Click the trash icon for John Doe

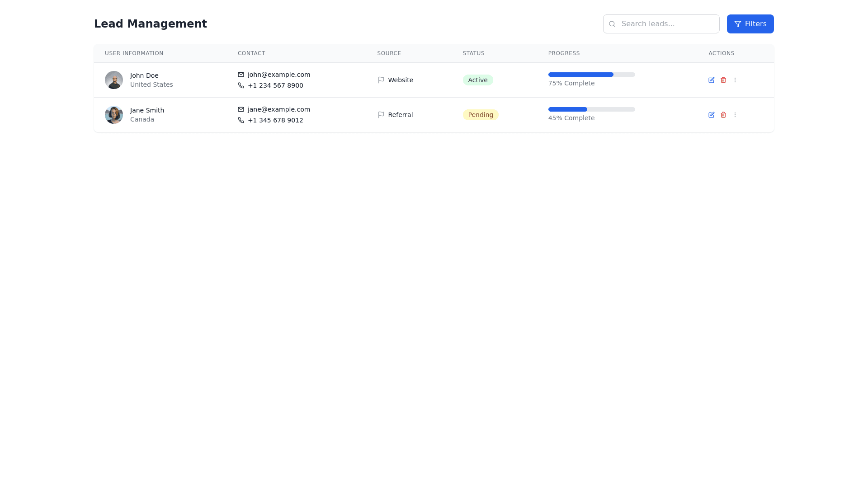coord(723,80)
